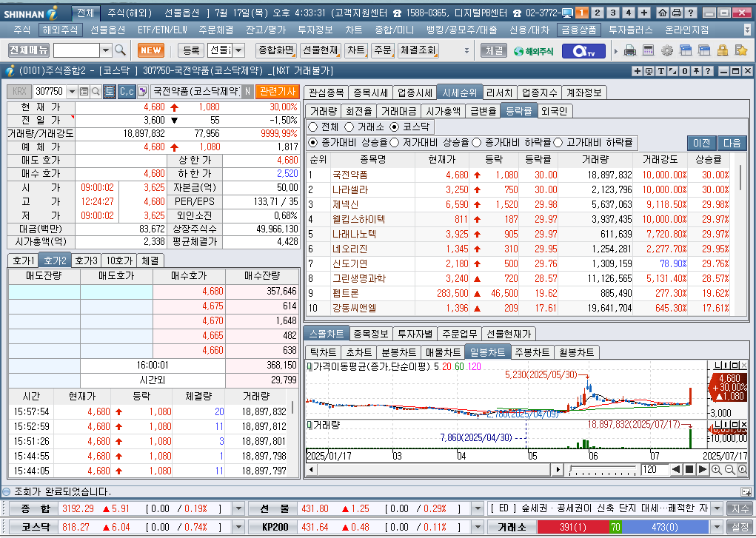Click the 해외주식 globe icon in the toolbar

[x=533, y=50]
